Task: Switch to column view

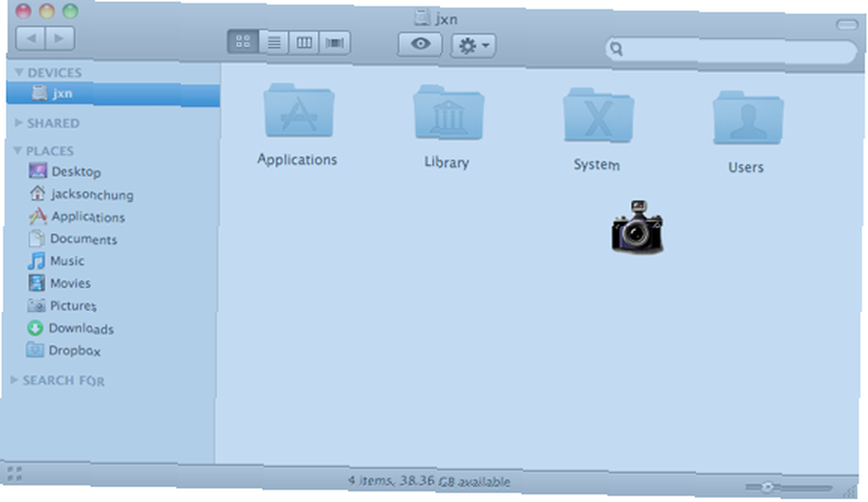Action: click(304, 43)
